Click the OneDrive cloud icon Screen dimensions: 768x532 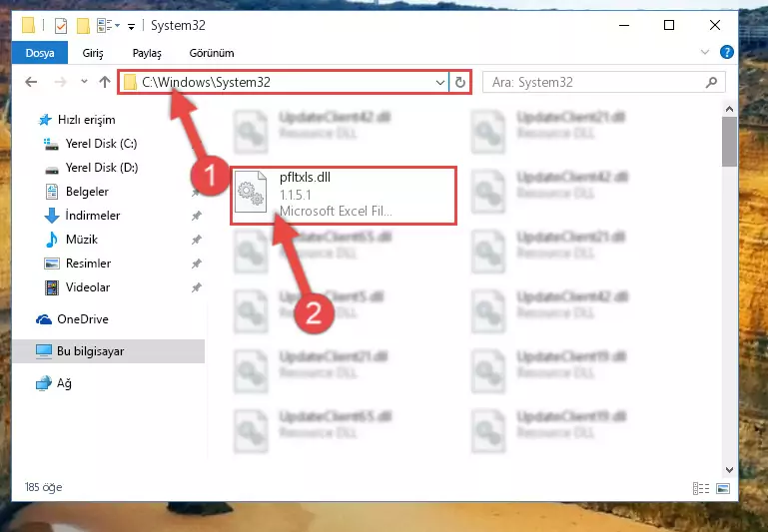[x=44, y=319]
